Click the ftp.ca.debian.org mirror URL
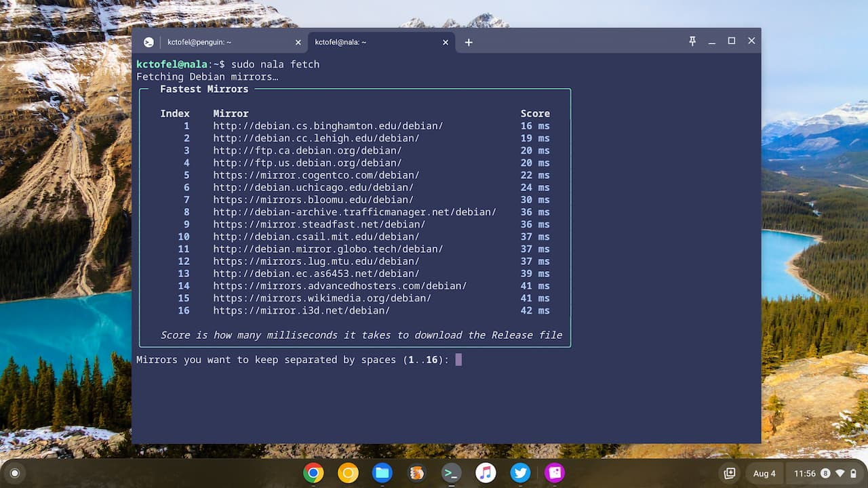 [307, 150]
